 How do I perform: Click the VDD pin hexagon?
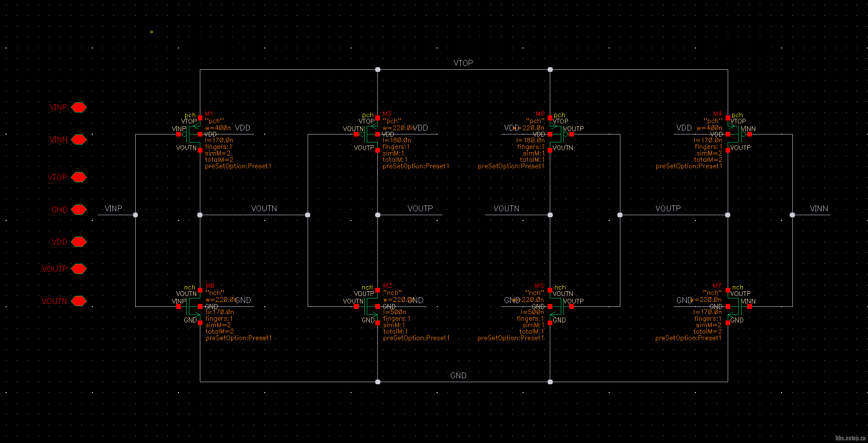pyautogui.click(x=79, y=242)
